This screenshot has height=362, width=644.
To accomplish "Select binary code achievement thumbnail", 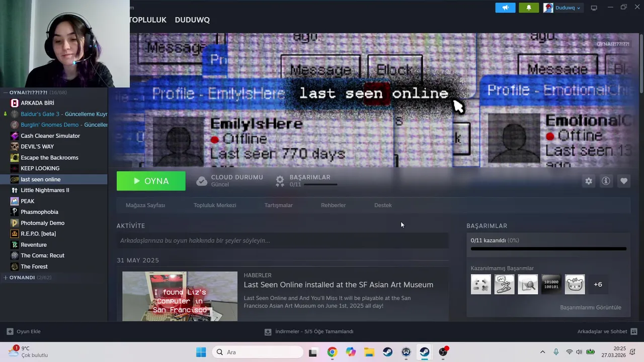I will [551, 285].
